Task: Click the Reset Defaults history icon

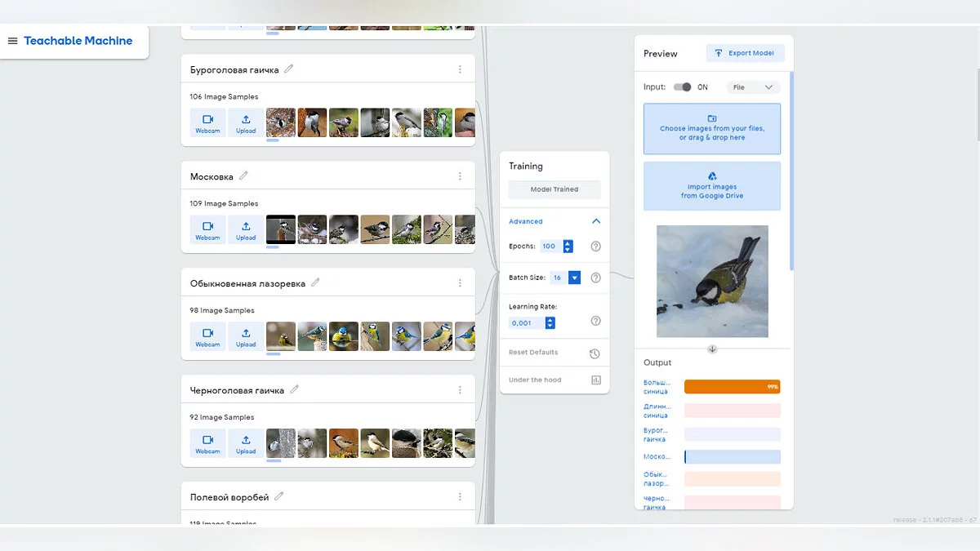Action: [595, 353]
